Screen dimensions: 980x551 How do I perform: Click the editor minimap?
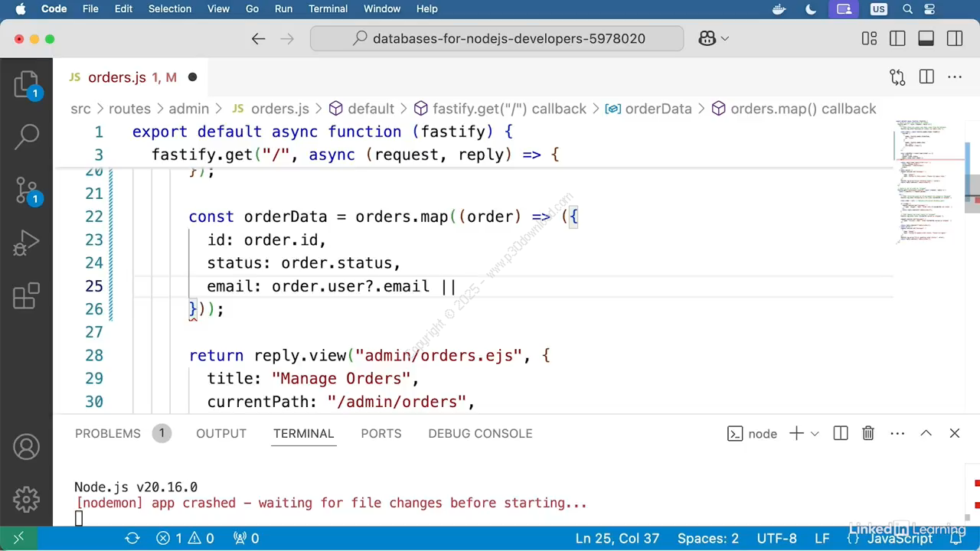point(928,184)
